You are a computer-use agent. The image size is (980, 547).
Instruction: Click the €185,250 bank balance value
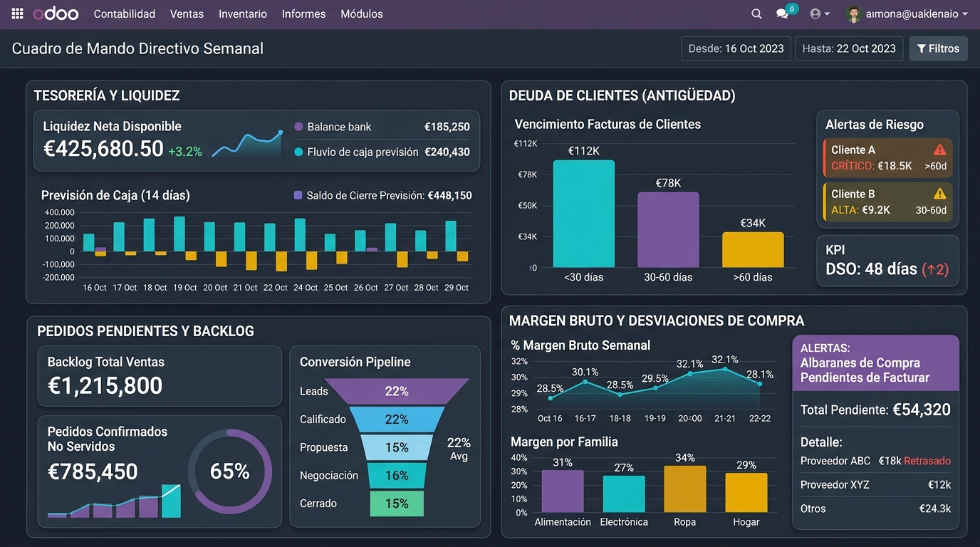point(447,127)
